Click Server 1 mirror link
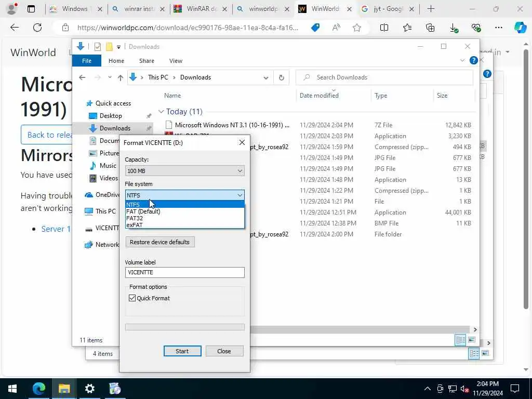 pos(56,229)
